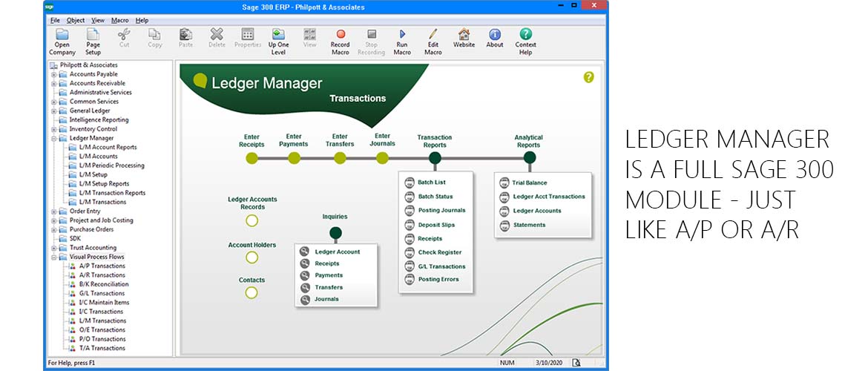Open the Account Holders circle
Screen dimensions: 868x371
click(x=252, y=257)
